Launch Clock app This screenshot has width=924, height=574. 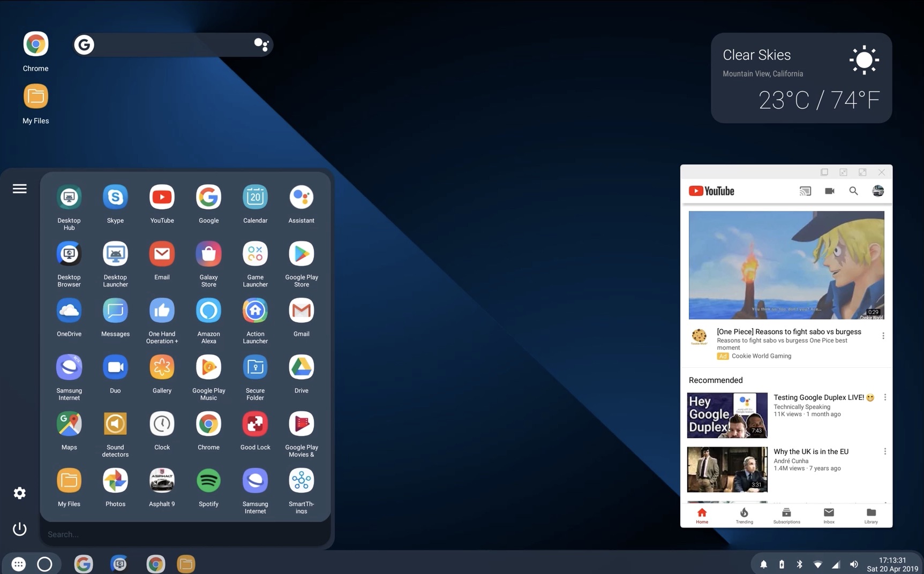(162, 424)
